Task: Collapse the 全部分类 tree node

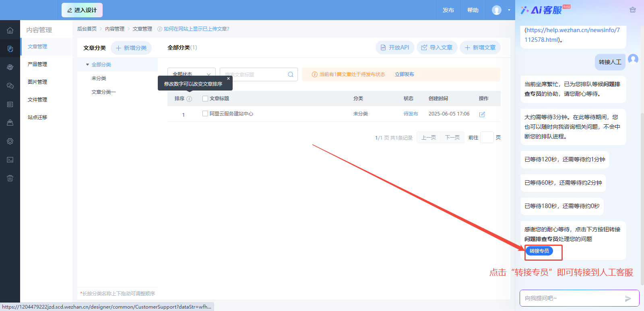Action: pyautogui.click(x=87, y=65)
